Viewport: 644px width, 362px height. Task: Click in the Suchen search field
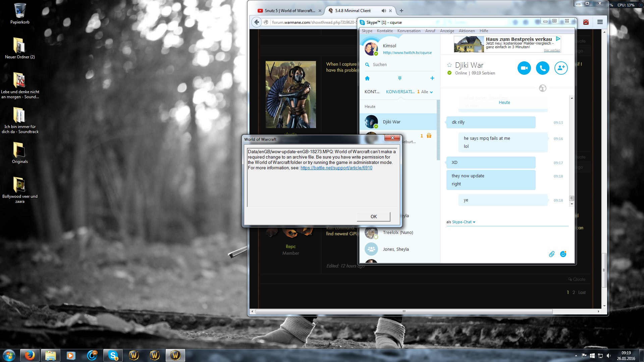pyautogui.click(x=399, y=65)
